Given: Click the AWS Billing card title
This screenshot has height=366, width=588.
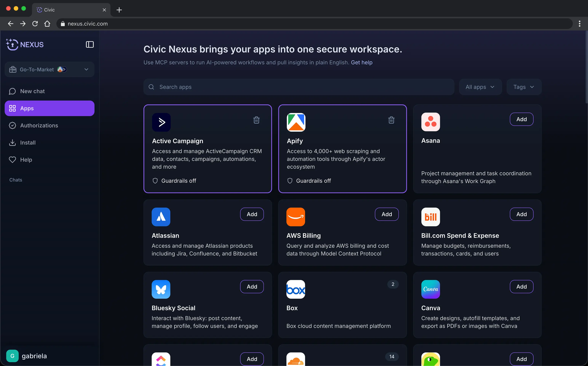Looking at the screenshot, I should (304, 236).
